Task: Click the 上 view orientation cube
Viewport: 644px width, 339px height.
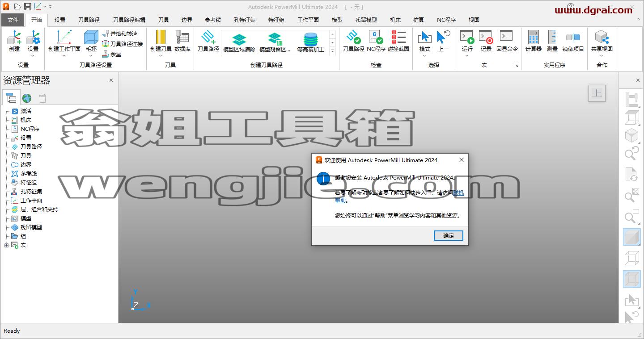Action: click(597, 93)
